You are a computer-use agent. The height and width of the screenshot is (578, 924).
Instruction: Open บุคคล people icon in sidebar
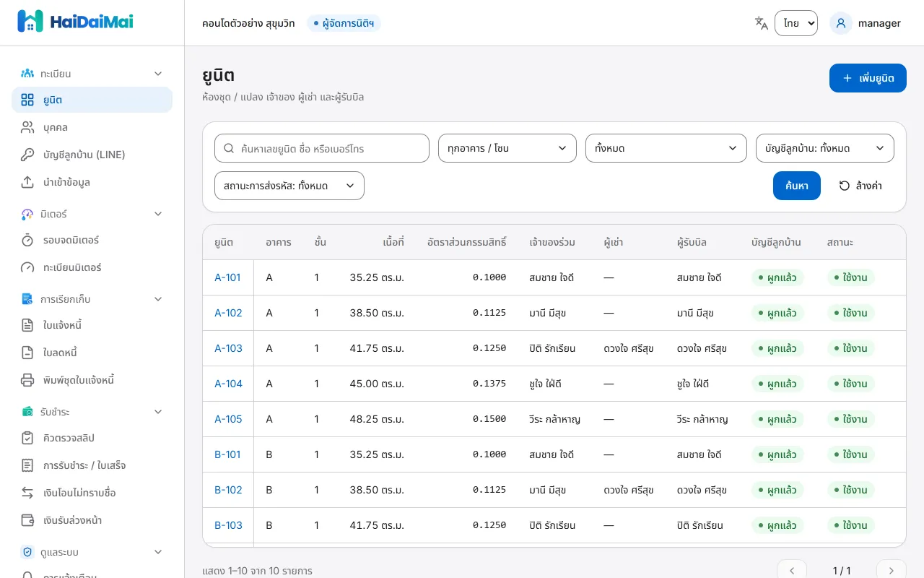27,127
